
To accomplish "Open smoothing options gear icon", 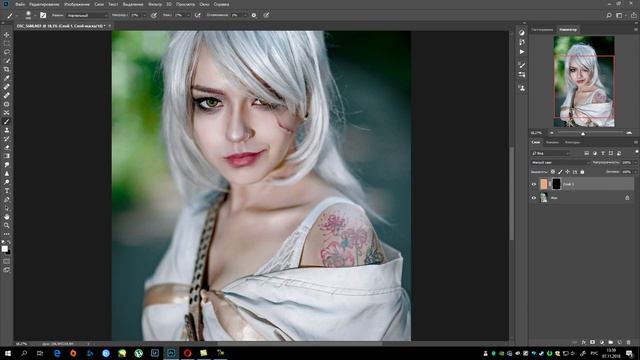I will [253, 15].
